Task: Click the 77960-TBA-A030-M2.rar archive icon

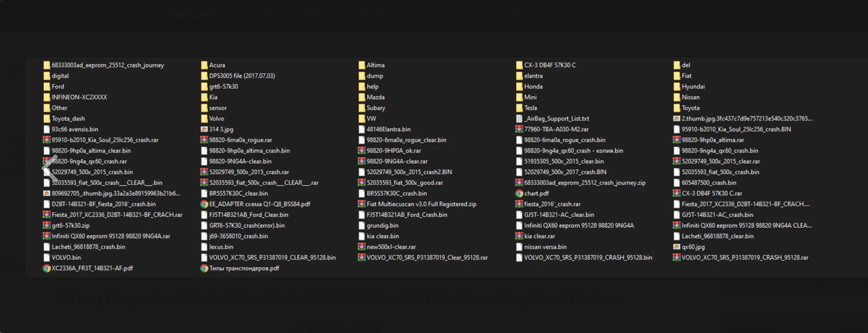Action: [519, 129]
